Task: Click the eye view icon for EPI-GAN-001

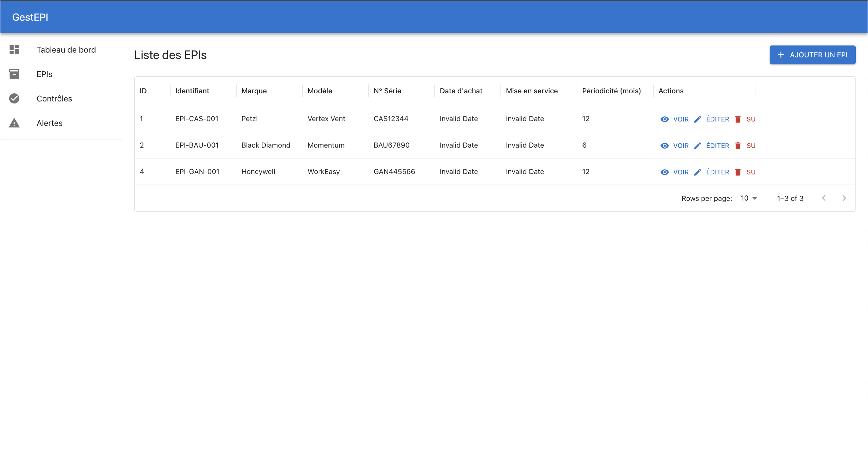Action: pyautogui.click(x=665, y=172)
